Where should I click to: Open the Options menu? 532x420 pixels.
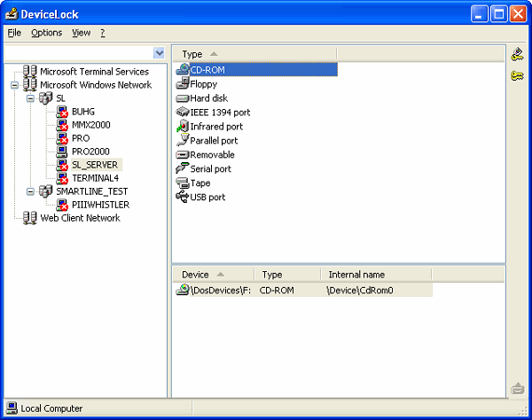click(46, 33)
